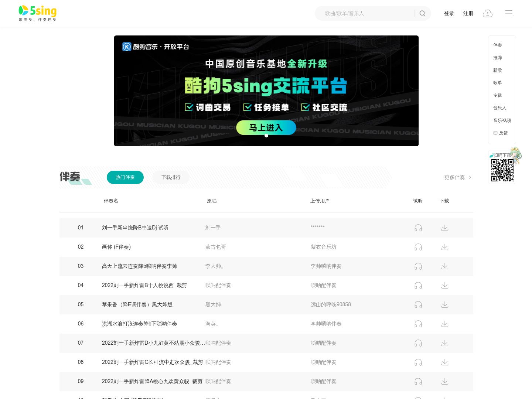Preview 苹果香（降E调伴奏）黑大婶版
This screenshot has width=532, height=399.
point(418,305)
